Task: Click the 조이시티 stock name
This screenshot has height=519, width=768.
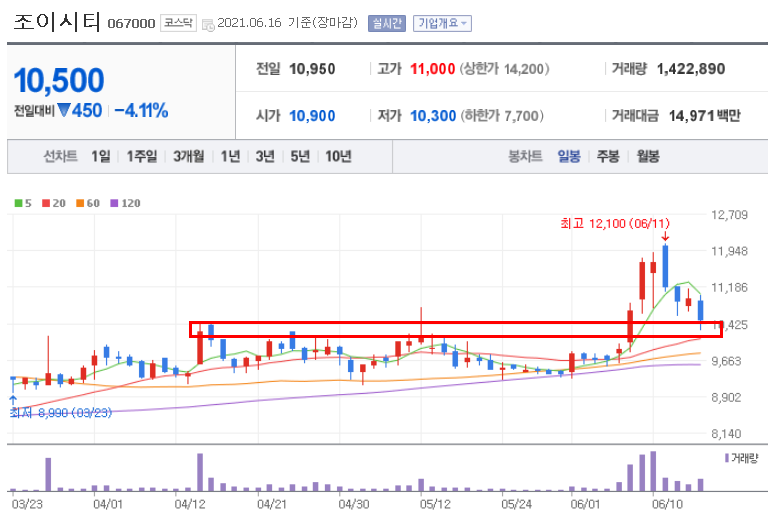Action: 57,22
